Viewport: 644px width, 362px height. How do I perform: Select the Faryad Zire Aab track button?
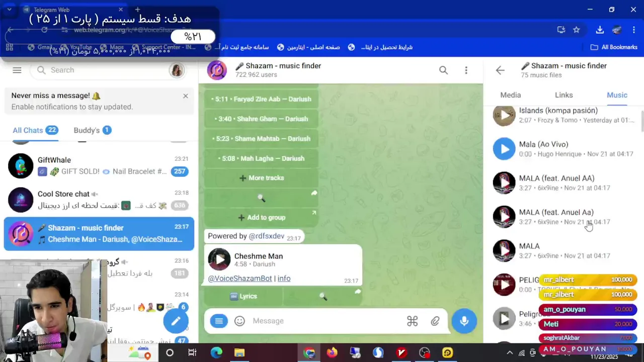261,99
